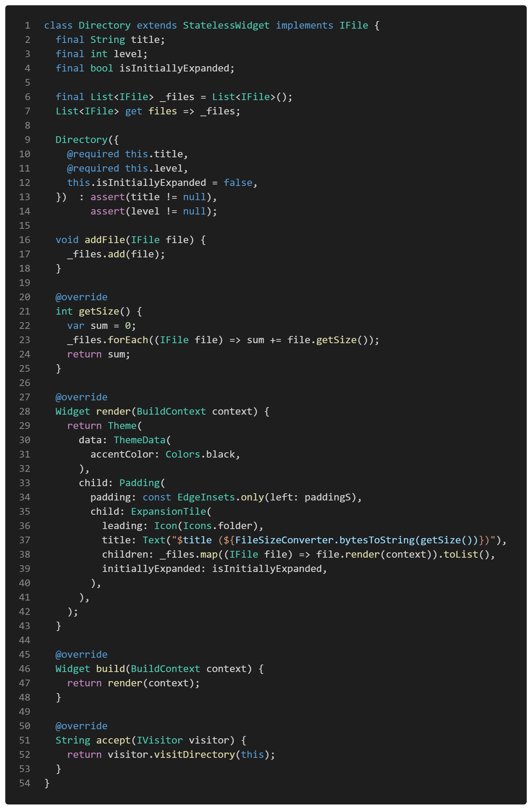Click the 'false' value on line 12

click(238, 183)
